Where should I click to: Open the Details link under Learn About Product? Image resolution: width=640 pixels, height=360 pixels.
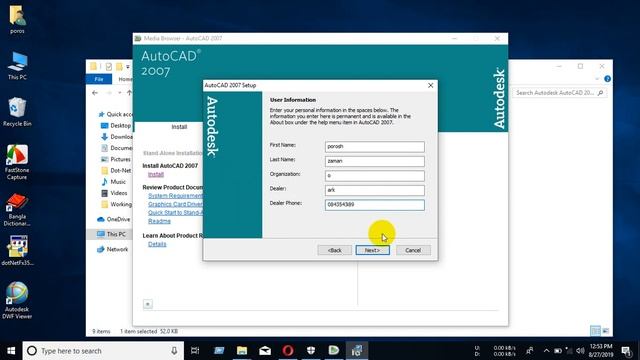tap(157, 244)
